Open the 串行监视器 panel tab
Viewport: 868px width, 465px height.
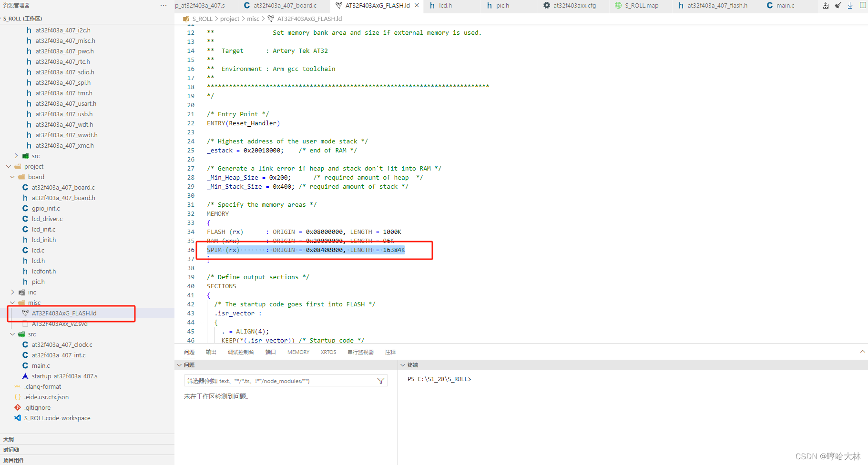click(x=360, y=352)
